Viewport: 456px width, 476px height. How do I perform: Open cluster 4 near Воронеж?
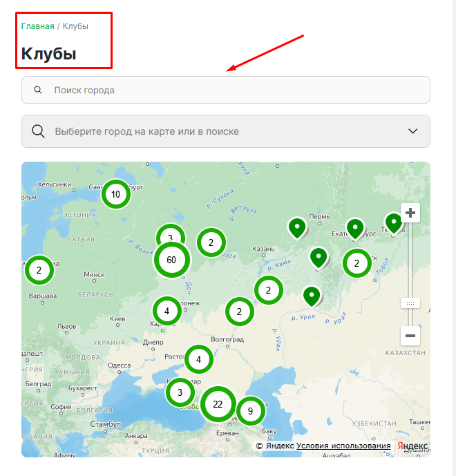pos(167,311)
